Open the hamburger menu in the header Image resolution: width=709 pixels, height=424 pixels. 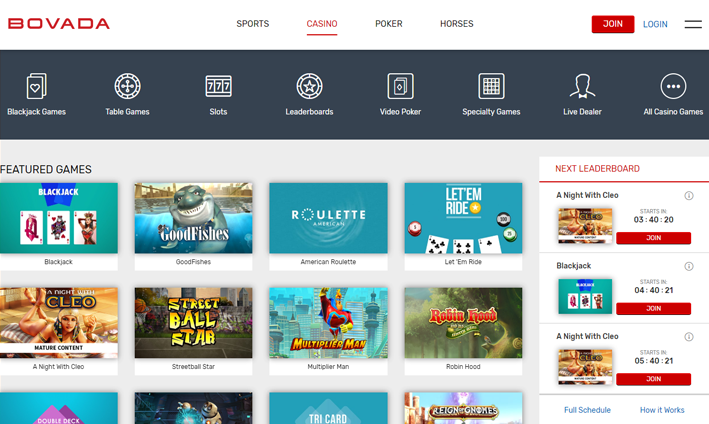pyautogui.click(x=692, y=24)
